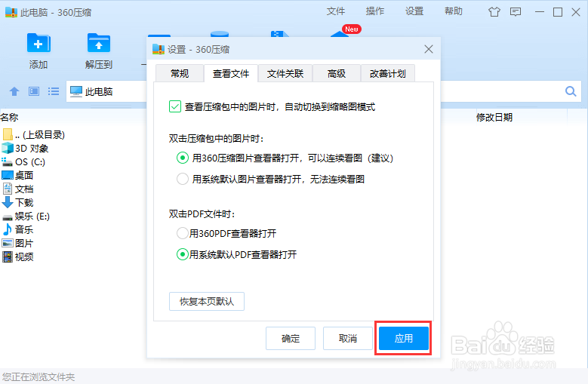588x384 pixels.
Task: Select the 3D 对象 folder icon
Action: [8, 149]
